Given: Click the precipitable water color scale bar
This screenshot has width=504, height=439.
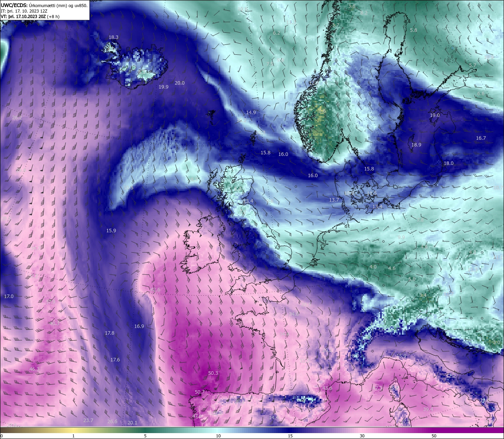Looking at the screenshot, I should [252, 430].
